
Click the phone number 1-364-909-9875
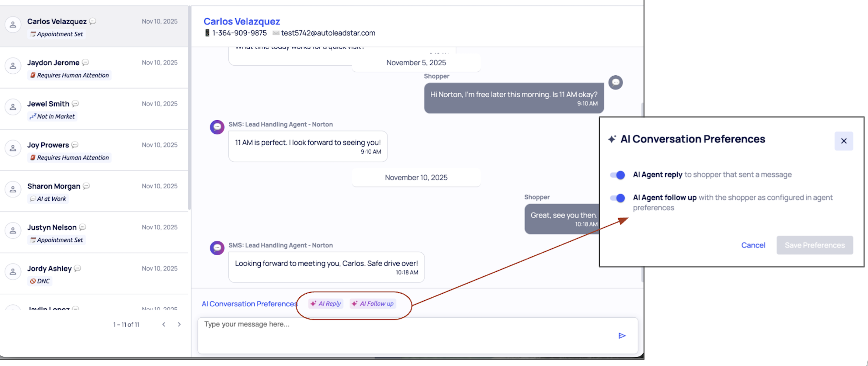click(239, 33)
